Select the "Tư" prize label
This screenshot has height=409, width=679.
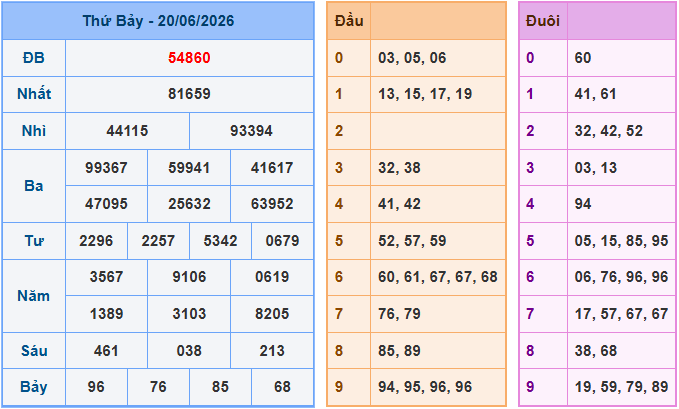[x=34, y=240]
